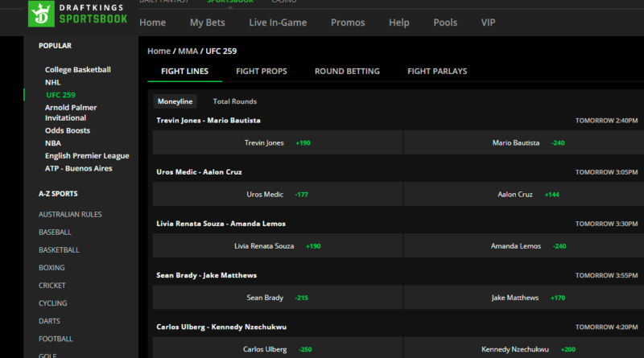Bet on Trevin Jones at +190
644x358 pixels.
click(277, 142)
